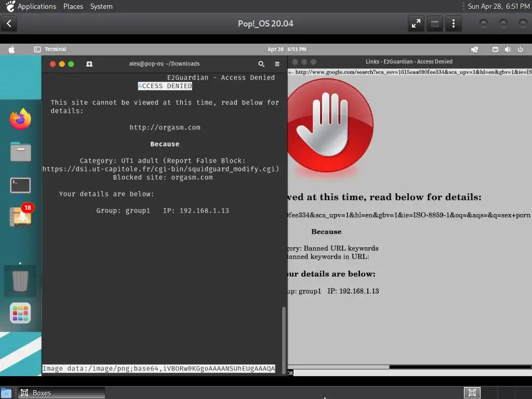This screenshot has width=532, height=399.
Task: Open the Terminal app menu in guest panel
Action: [x=50, y=49]
